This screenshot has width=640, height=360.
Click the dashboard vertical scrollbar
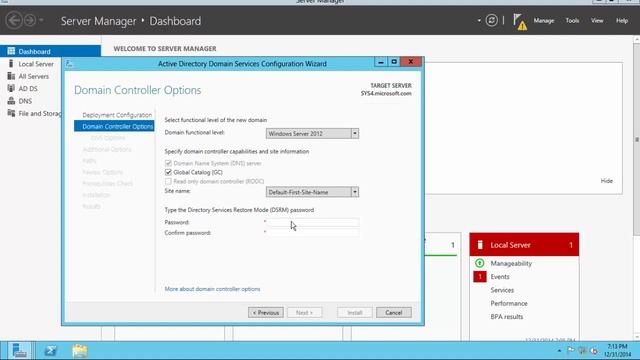point(636,139)
